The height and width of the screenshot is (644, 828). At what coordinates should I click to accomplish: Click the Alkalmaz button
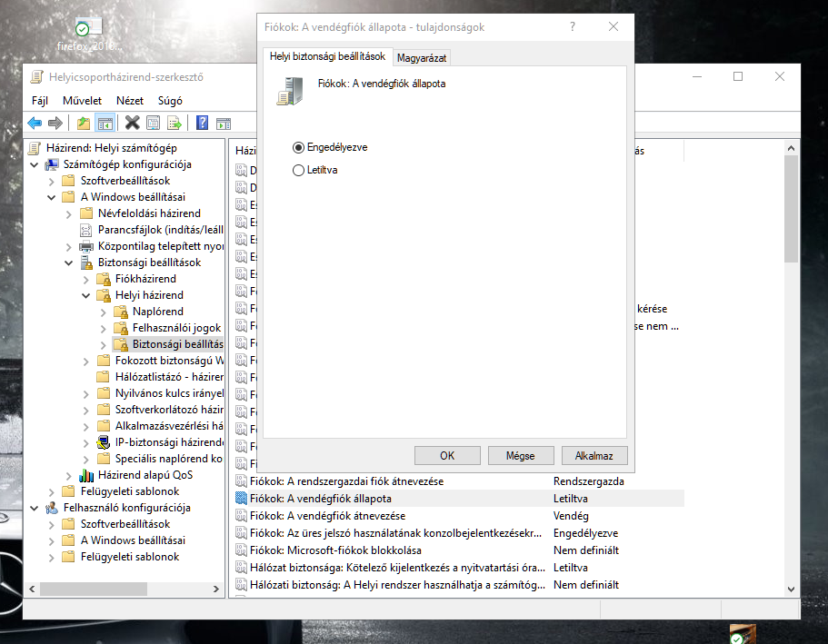click(x=594, y=456)
